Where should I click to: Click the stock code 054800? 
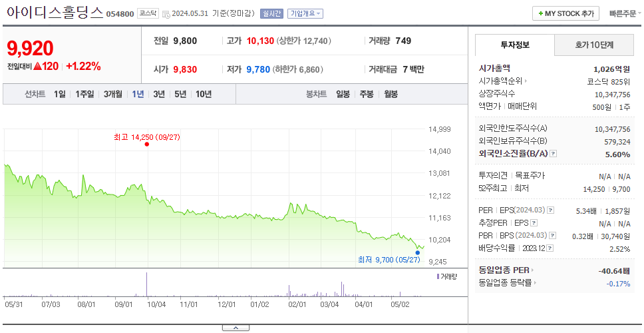pyautogui.click(x=120, y=14)
